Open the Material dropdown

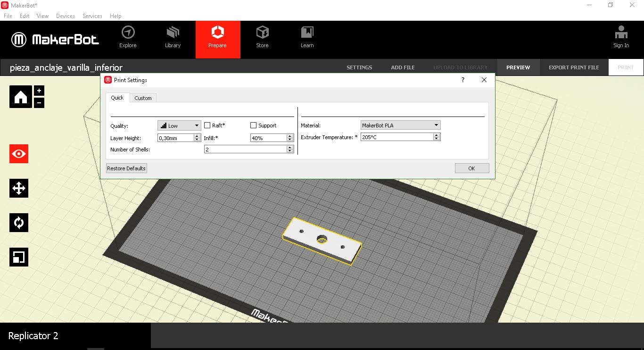coord(400,125)
